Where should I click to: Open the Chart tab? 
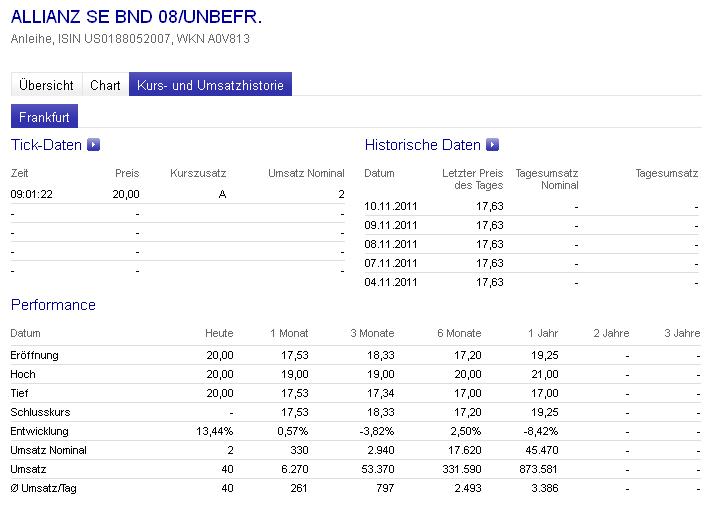pyautogui.click(x=105, y=85)
